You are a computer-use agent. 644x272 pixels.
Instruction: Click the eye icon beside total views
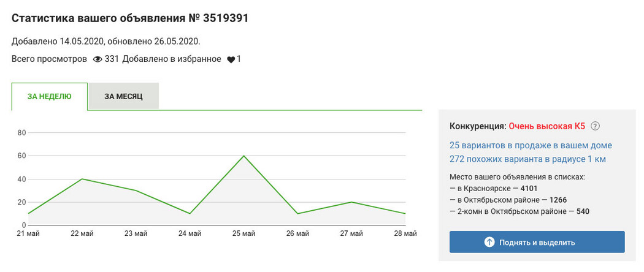[98, 59]
